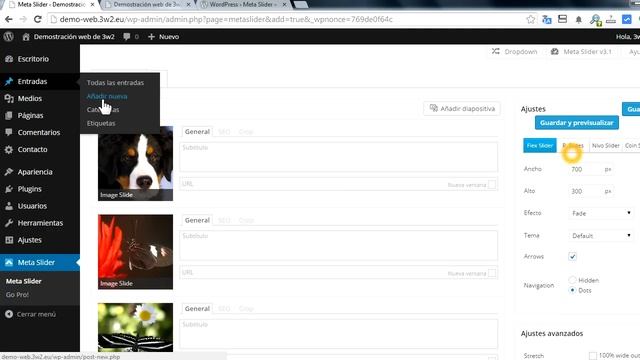The height and width of the screenshot is (360, 640).
Task: Bookmark page with the star icon
Action: (531, 19)
